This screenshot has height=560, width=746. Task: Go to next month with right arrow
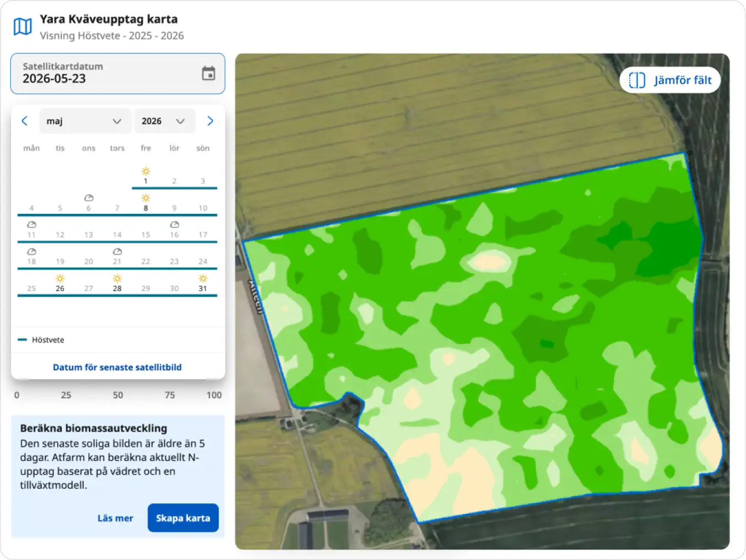[210, 121]
